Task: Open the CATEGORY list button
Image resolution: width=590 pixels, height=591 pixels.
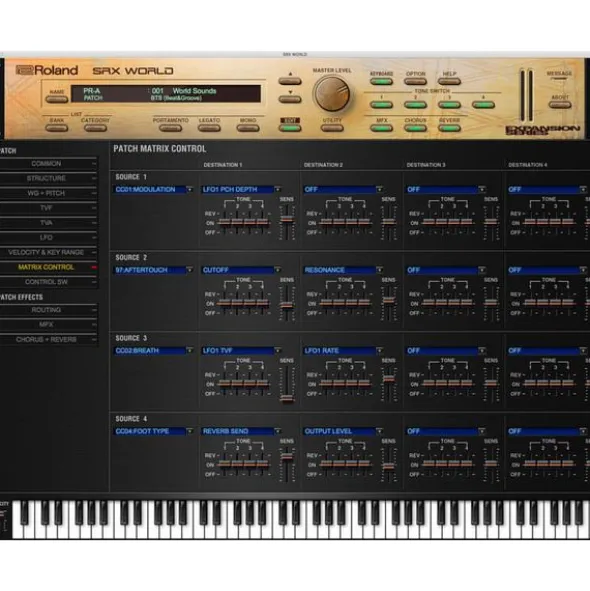Action: point(95,128)
